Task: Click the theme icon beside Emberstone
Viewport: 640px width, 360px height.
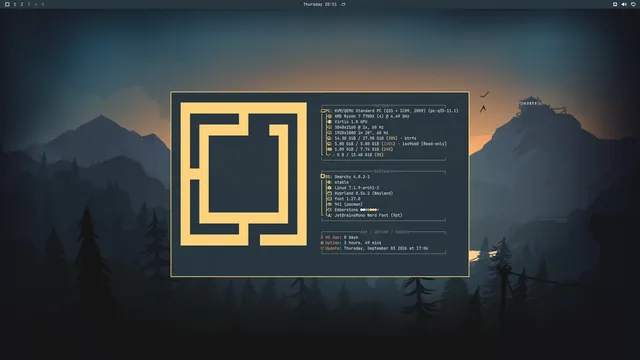Action: tap(329, 210)
